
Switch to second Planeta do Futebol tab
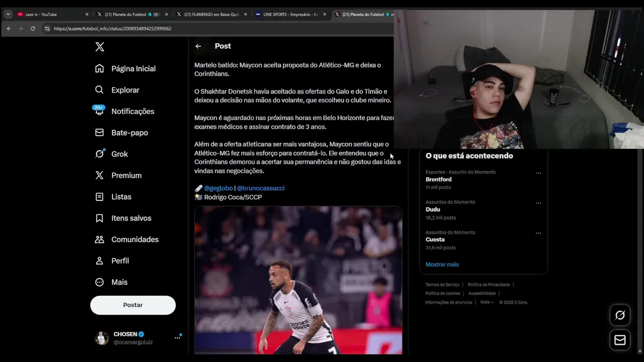point(363,15)
